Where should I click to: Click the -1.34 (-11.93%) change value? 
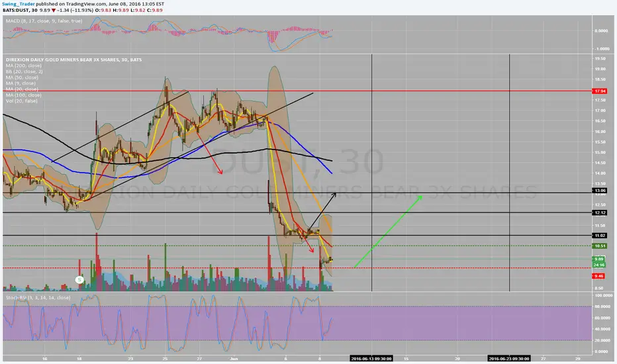tap(74, 10)
